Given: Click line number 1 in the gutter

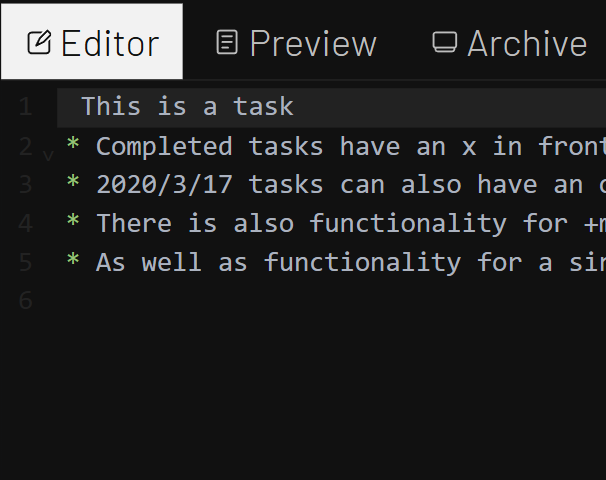Looking at the screenshot, I should 25,107.
